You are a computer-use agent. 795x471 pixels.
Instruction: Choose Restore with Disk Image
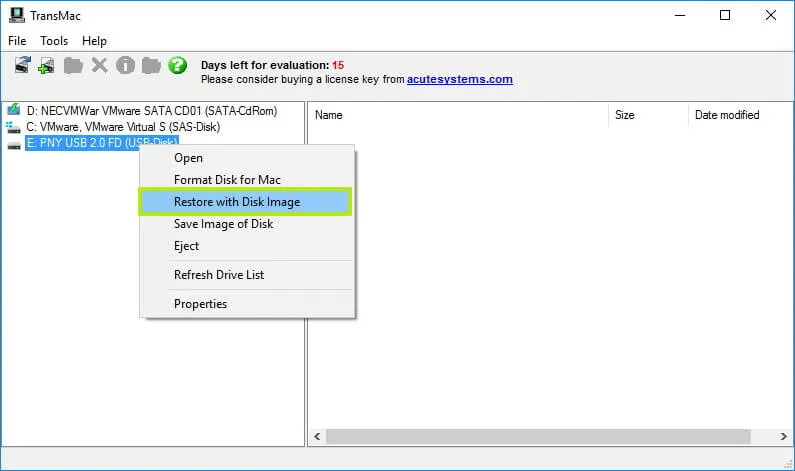point(237,202)
